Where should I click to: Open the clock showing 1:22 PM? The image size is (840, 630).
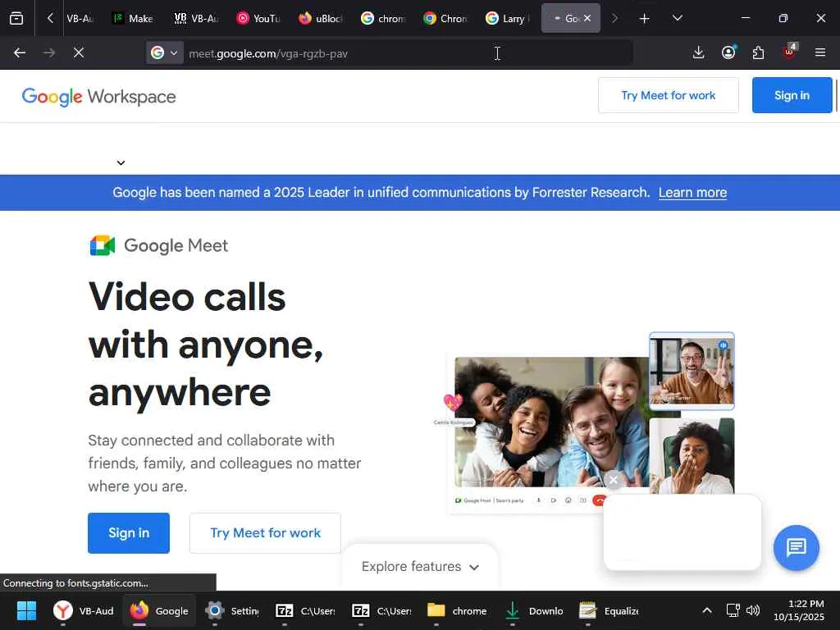[x=799, y=610]
